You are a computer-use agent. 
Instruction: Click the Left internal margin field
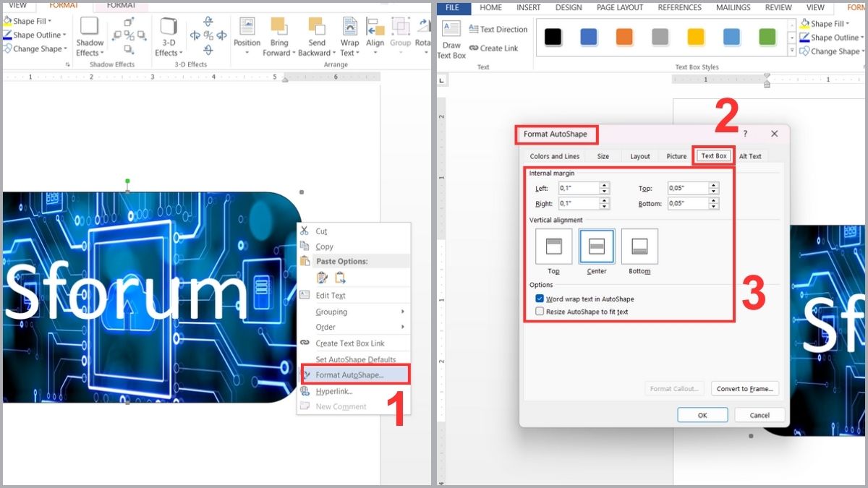tap(579, 188)
